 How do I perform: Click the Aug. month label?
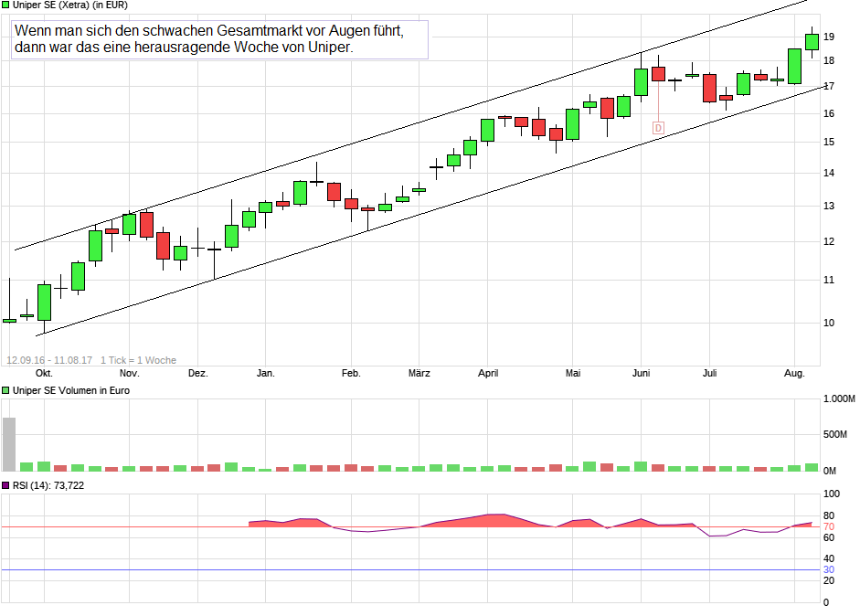point(794,374)
